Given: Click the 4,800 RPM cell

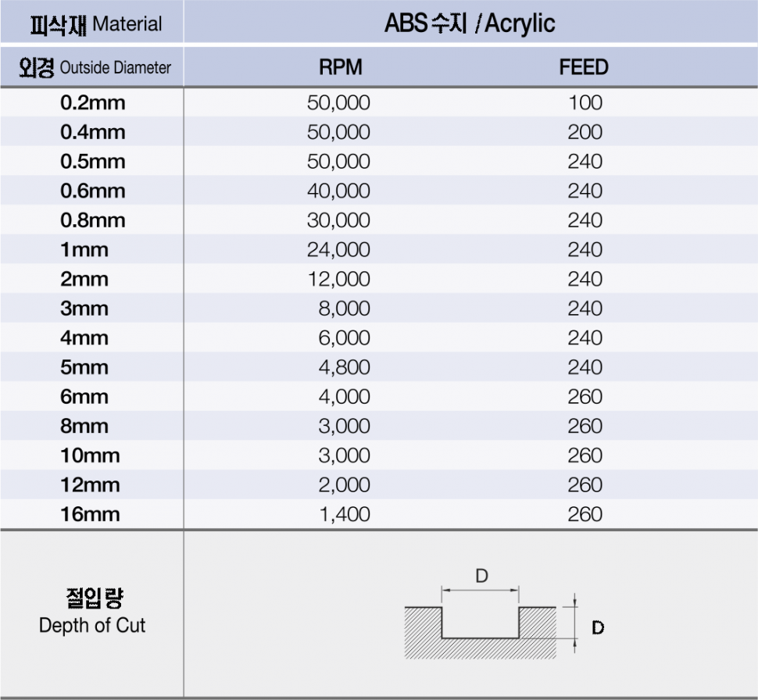Looking at the screenshot, I should click(345, 367).
